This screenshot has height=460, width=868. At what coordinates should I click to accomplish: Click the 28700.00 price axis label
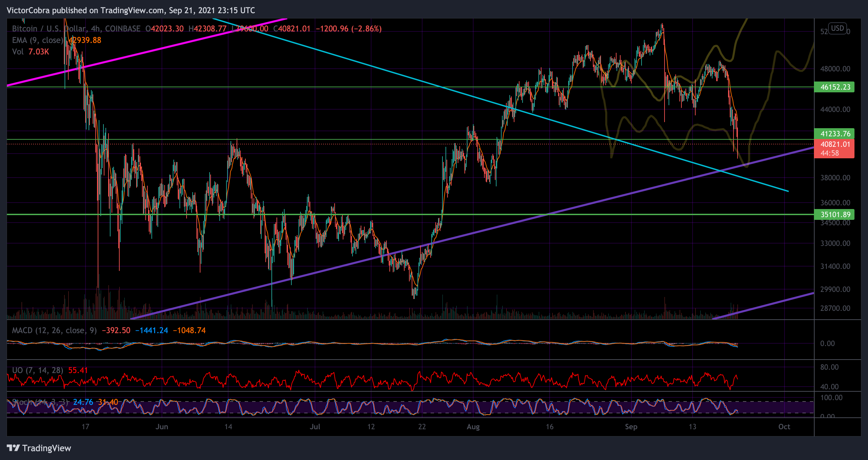835,308
